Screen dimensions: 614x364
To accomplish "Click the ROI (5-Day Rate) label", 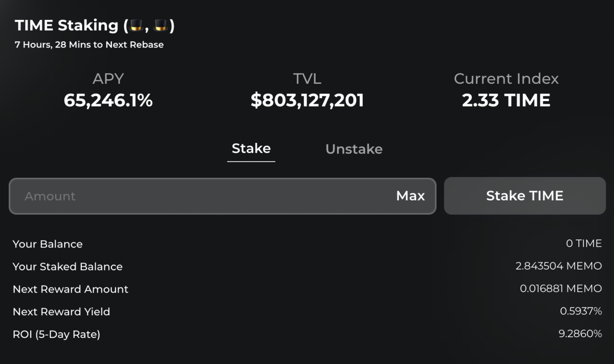I will pyautogui.click(x=57, y=334).
